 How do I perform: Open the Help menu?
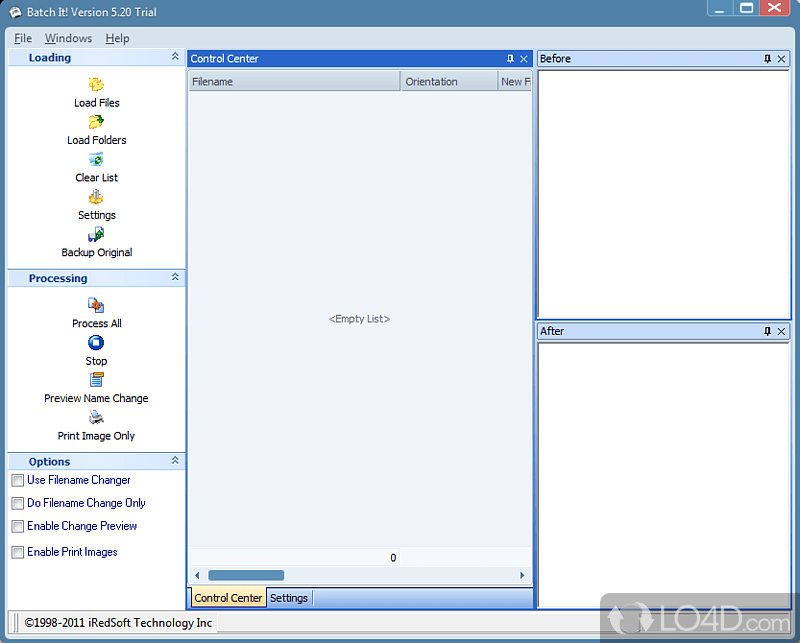coord(117,38)
